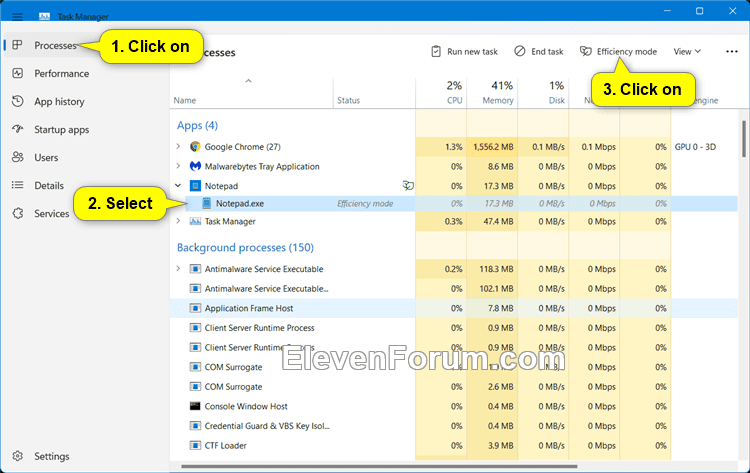Open the Startup apps page
750x473 pixels.
click(x=61, y=129)
